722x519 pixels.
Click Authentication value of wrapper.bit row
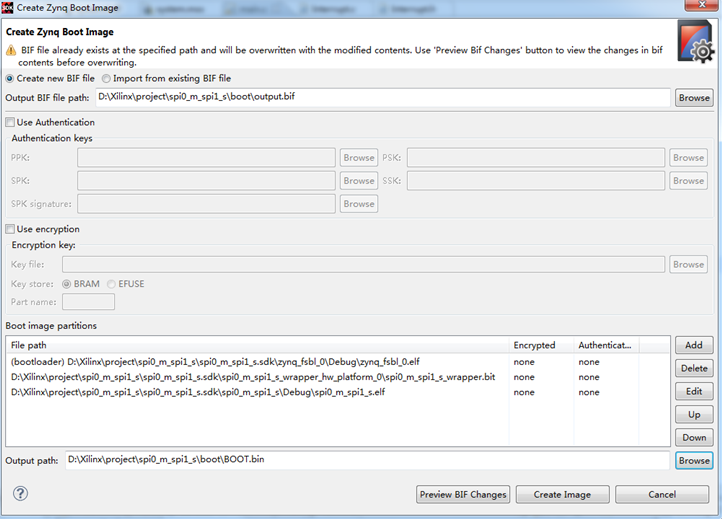point(589,377)
